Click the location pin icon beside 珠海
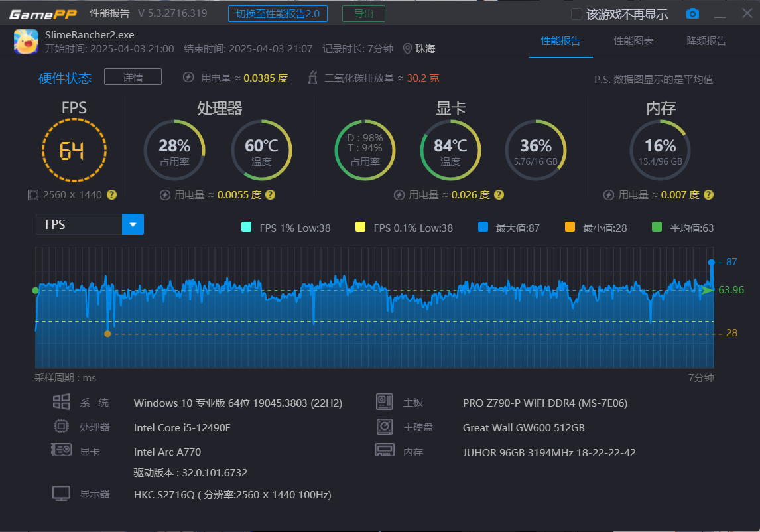Viewport: 760px width, 532px height. pos(408,49)
